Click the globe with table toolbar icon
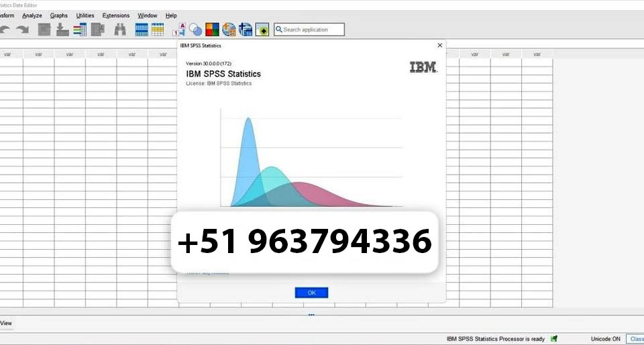This screenshot has height=345, width=644. click(229, 30)
